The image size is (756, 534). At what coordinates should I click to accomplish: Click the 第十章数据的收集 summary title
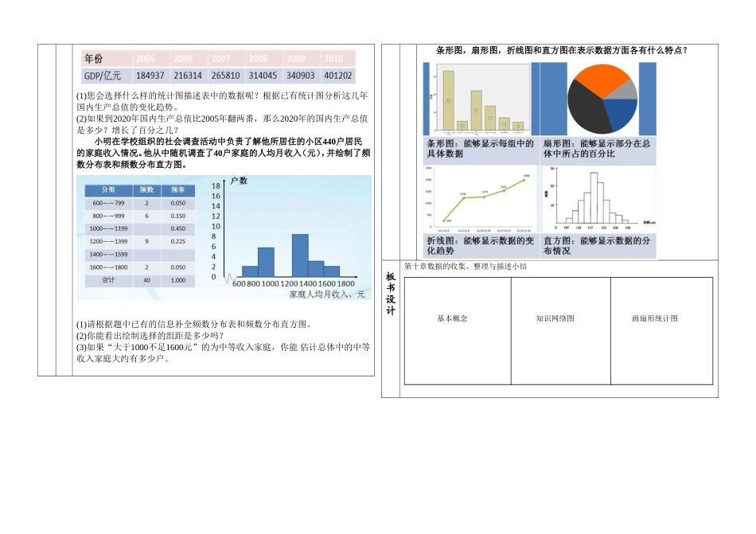pyautogui.click(x=466, y=266)
